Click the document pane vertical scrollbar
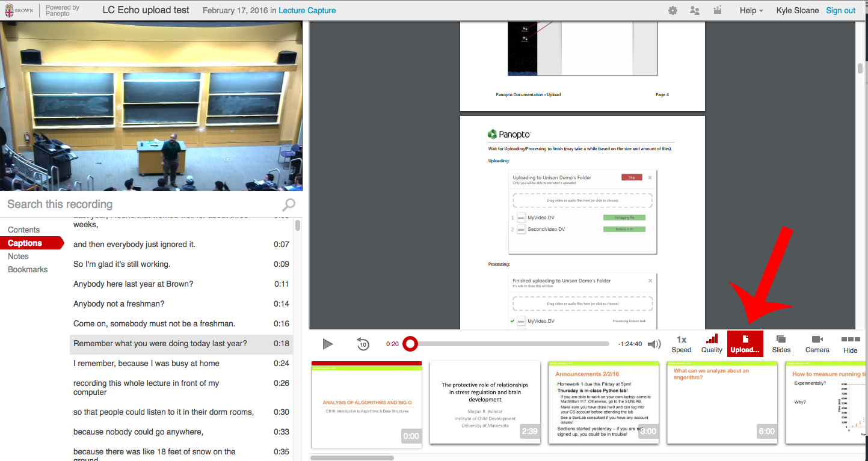The height and width of the screenshot is (461, 868). click(x=860, y=67)
